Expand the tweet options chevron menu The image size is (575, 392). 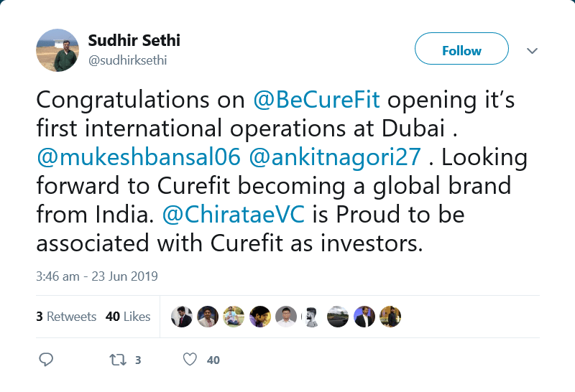(x=533, y=51)
